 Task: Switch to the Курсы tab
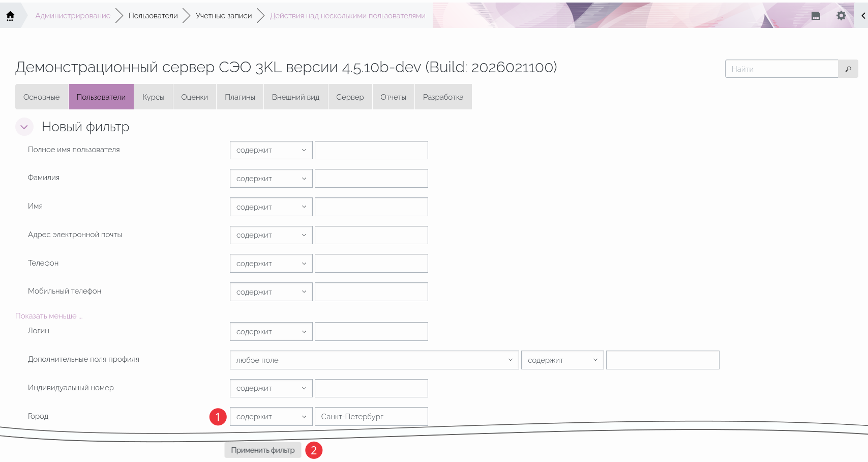click(x=153, y=97)
